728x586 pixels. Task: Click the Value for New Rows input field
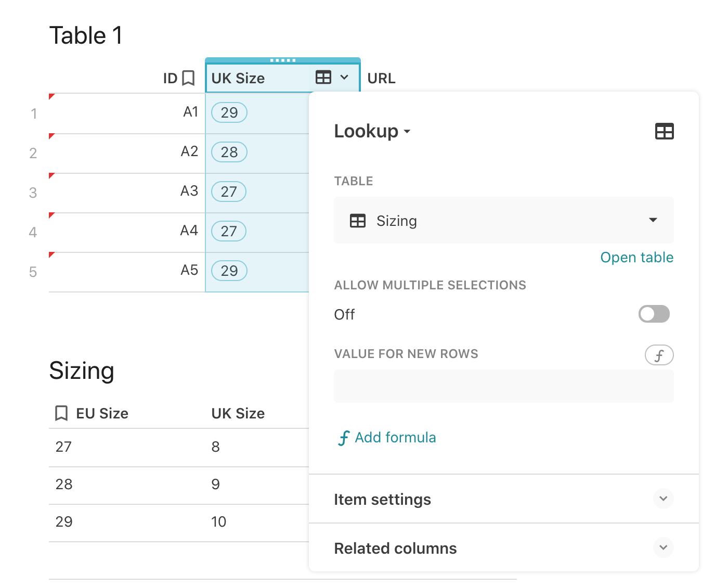coord(503,386)
